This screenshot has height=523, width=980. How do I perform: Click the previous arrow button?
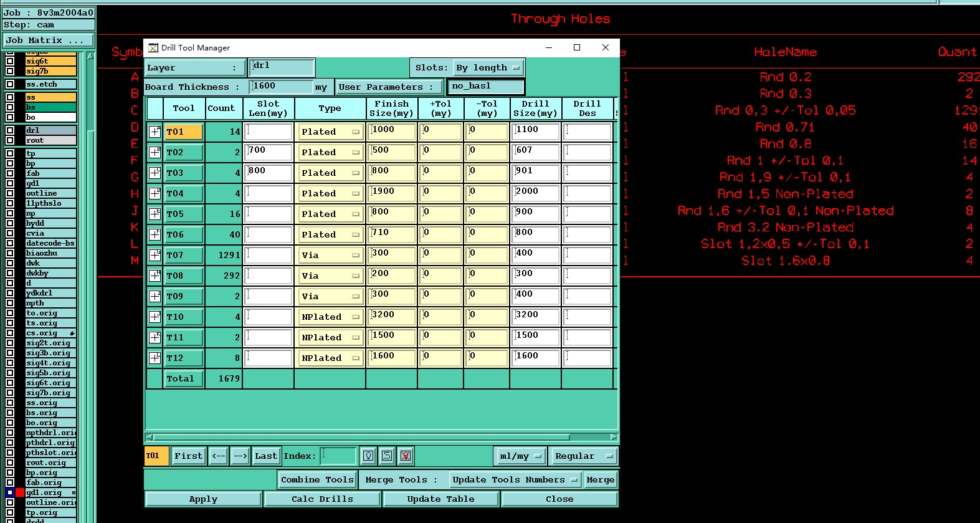(x=218, y=456)
